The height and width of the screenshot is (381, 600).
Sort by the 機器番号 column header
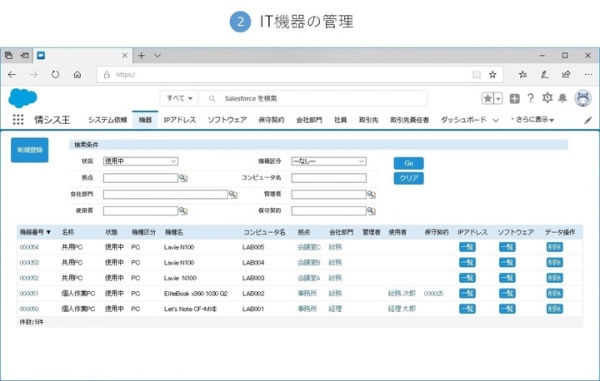[x=35, y=232]
